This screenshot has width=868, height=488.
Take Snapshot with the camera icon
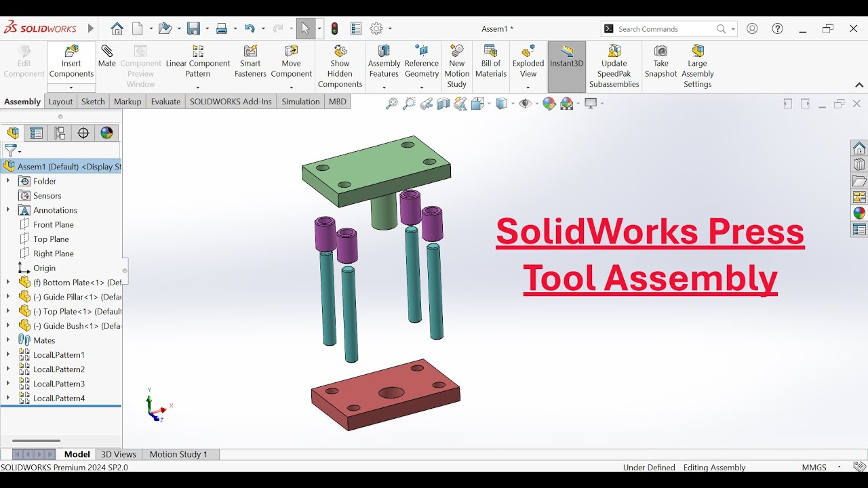coord(661,61)
